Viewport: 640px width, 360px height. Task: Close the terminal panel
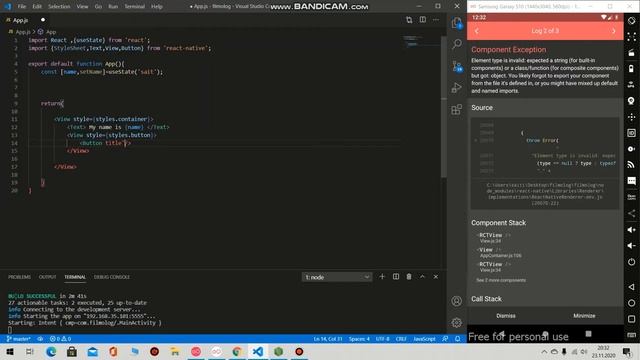[x=436, y=277]
